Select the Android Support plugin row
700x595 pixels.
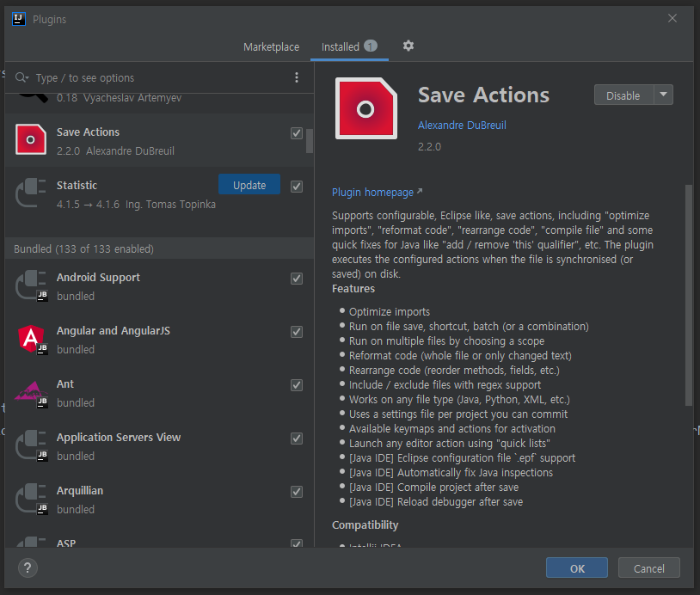pyautogui.click(x=159, y=285)
